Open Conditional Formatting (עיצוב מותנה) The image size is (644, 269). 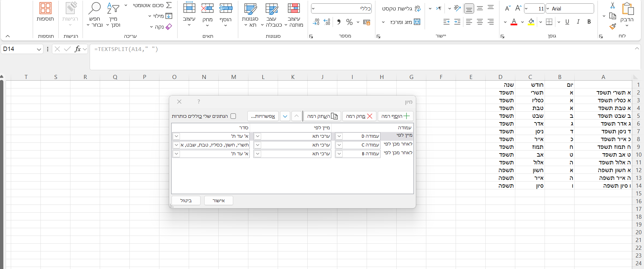tap(294, 15)
